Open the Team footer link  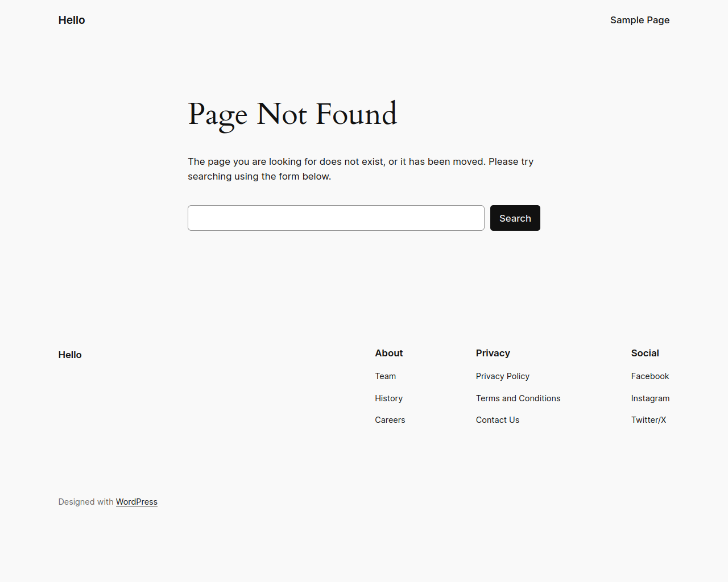click(x=386, y=376)
